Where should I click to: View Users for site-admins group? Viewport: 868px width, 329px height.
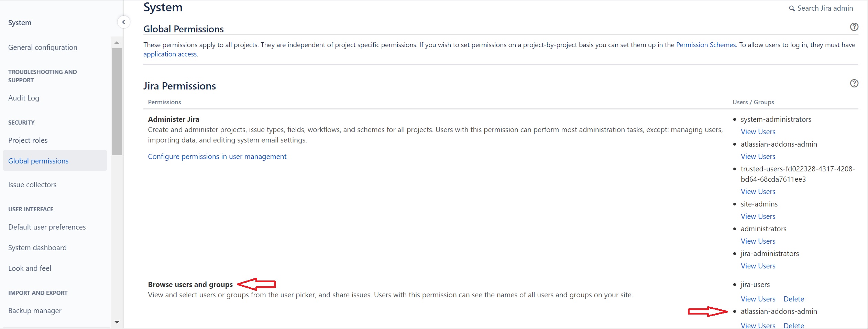pos(758,216)
